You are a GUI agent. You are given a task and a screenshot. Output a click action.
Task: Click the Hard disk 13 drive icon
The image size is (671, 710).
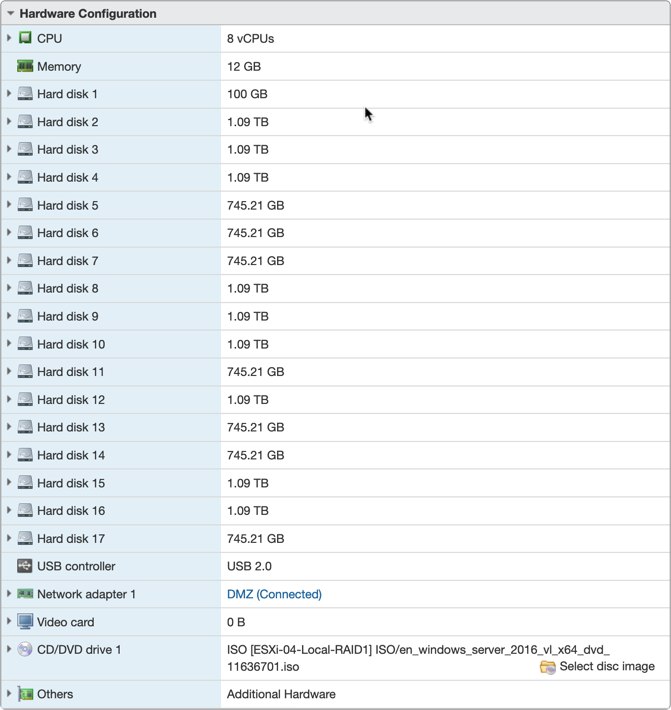pyautogui.click(x=25, y=427)
